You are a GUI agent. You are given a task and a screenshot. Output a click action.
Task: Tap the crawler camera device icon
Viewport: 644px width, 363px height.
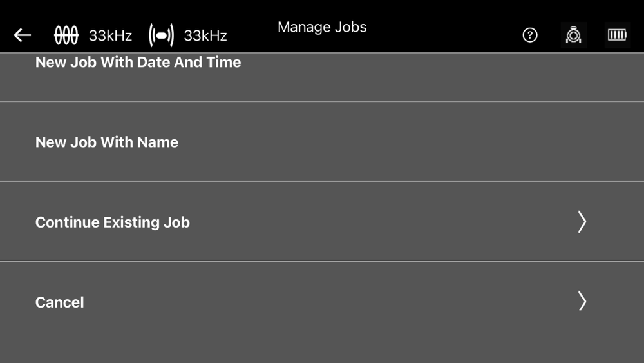tap(573, 35)
